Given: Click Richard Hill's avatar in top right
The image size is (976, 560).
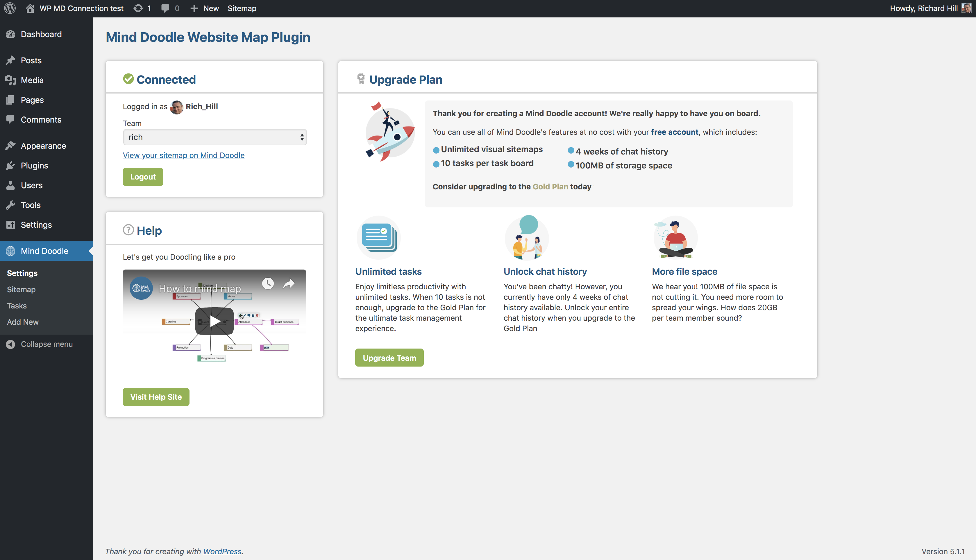Looking at the screenshot, I should tap(966, 8).
